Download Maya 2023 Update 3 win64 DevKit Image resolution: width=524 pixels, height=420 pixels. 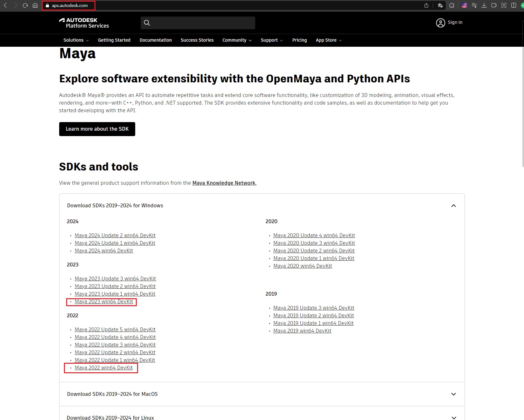(115, 279)
